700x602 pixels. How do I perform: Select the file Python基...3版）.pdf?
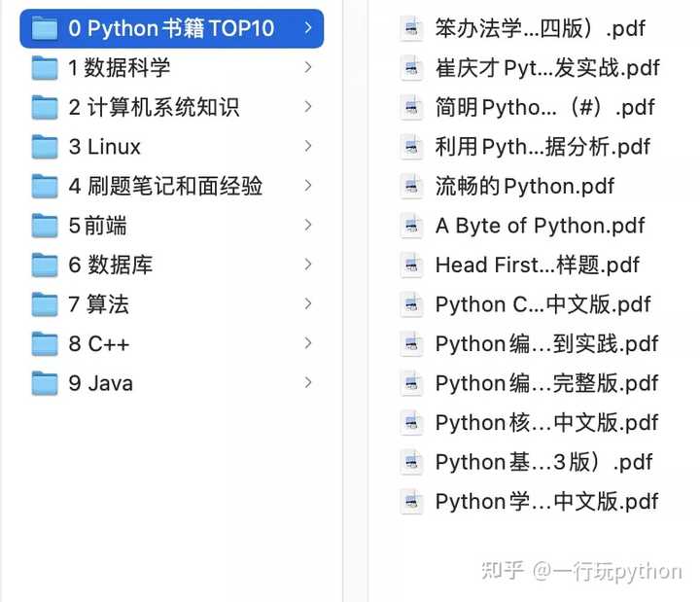[543, 462]
